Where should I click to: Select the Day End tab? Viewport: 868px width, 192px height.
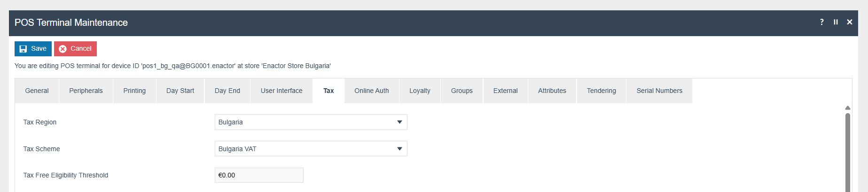227,91
